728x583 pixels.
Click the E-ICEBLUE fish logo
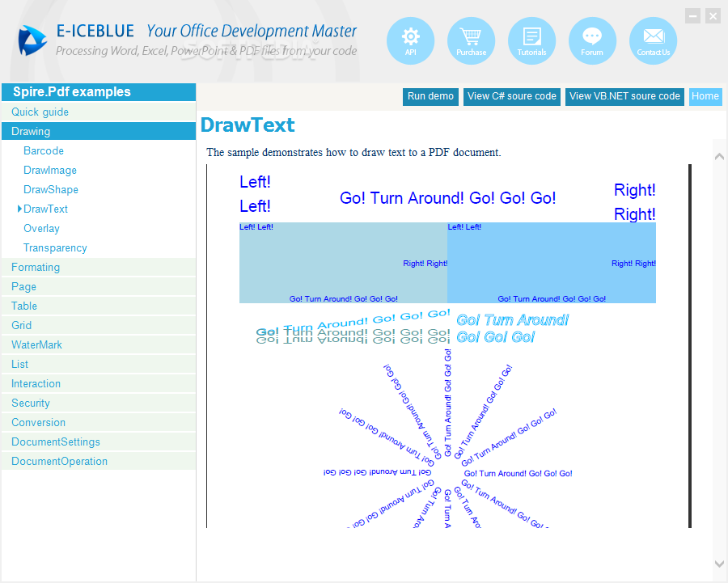point(32,40)
